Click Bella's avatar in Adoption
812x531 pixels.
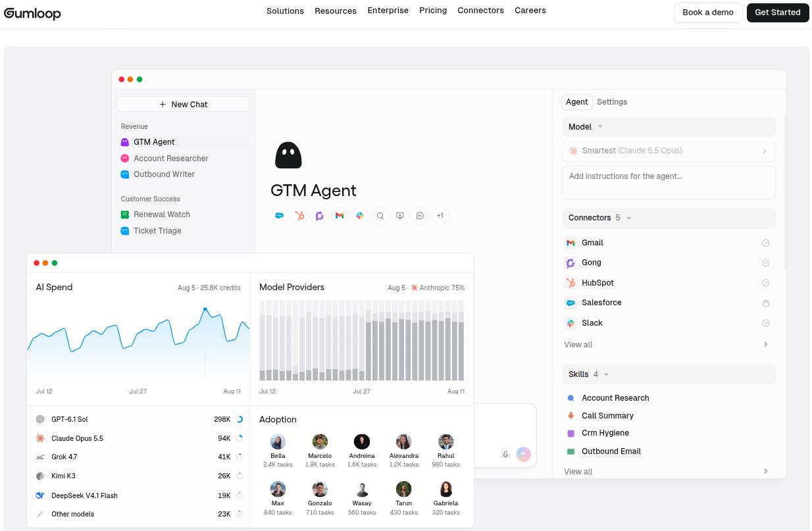[278, 442]
